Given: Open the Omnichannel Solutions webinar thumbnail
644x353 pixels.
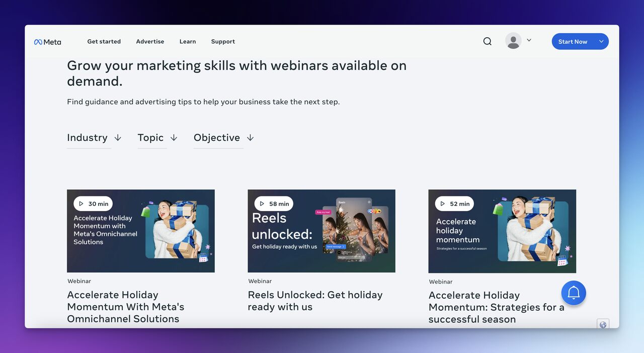Looking at the screenshot, I should (x=141, y=231).
